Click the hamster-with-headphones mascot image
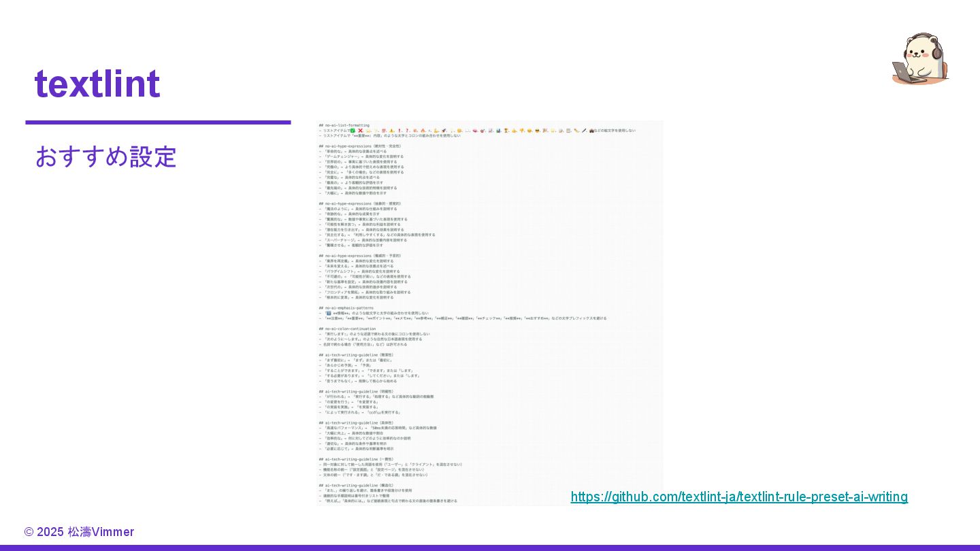 pyautogui.click(x=920, y=59)
